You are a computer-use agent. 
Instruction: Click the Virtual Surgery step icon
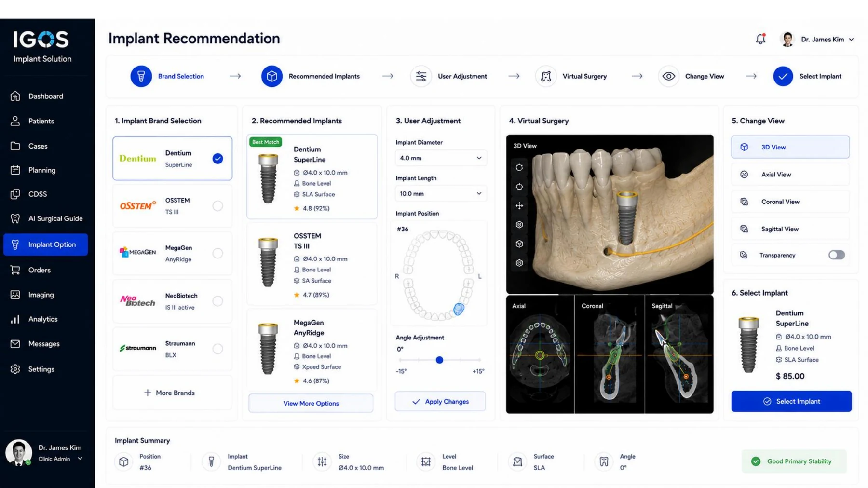tap(546, 76)
